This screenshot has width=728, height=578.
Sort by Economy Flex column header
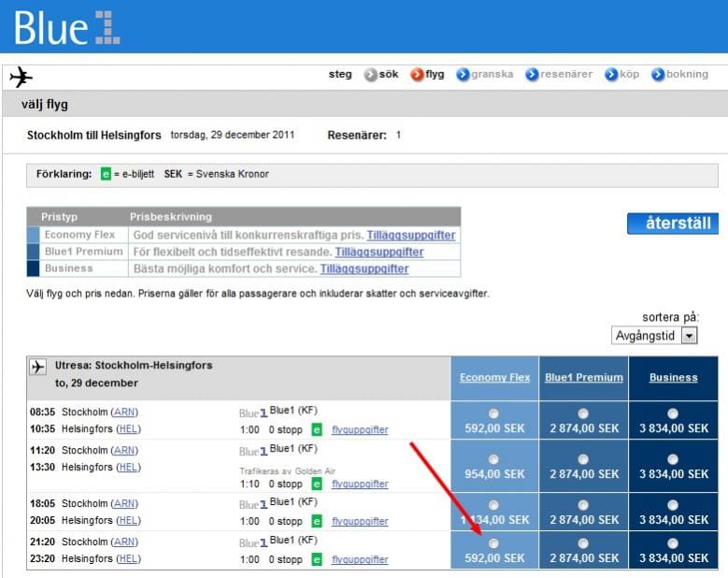point(494,378)
